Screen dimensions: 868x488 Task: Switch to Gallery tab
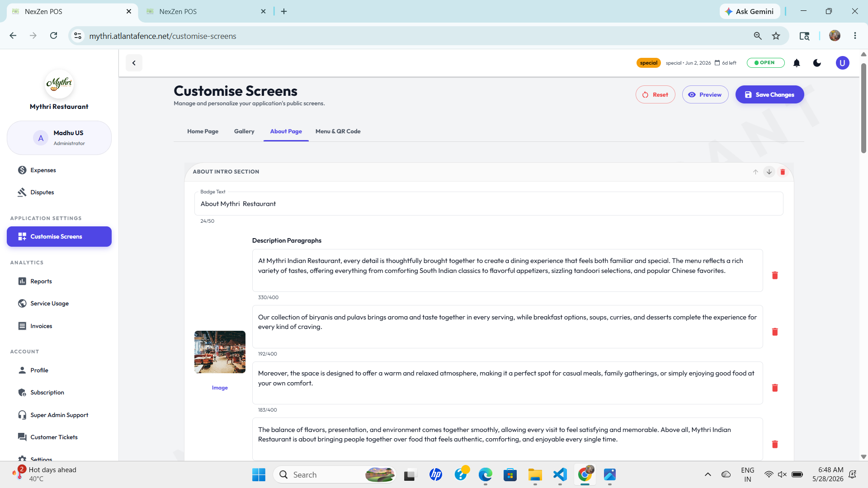tap(244, 131)
